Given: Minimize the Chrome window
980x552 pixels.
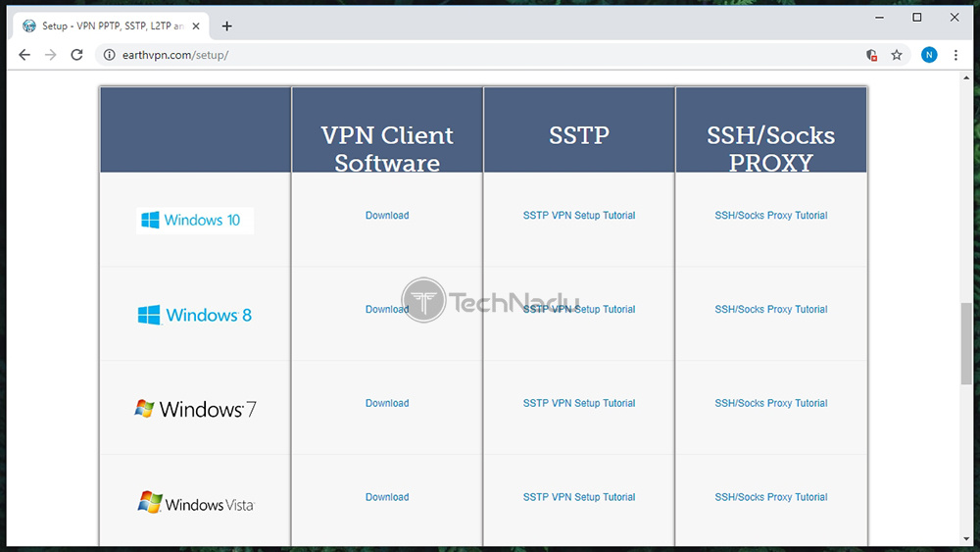Looking at the screenshot, I should pyautogui.click(x=879, y=18).
